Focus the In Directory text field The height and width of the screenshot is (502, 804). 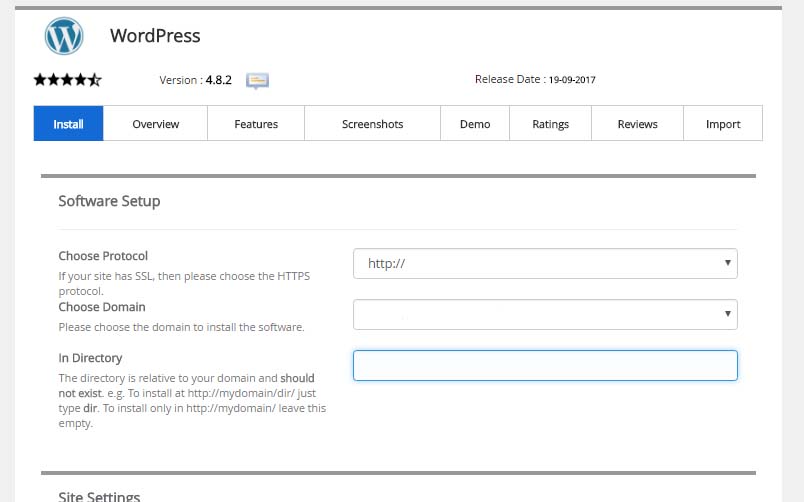point(545,365)
